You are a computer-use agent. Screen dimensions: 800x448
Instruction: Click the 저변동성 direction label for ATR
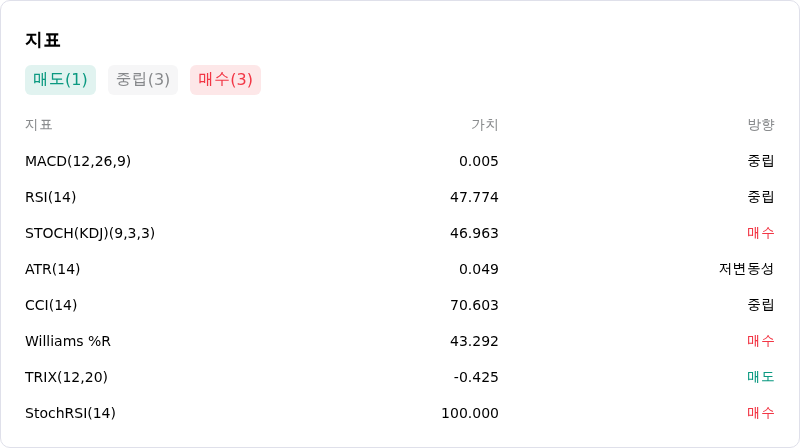746,269
